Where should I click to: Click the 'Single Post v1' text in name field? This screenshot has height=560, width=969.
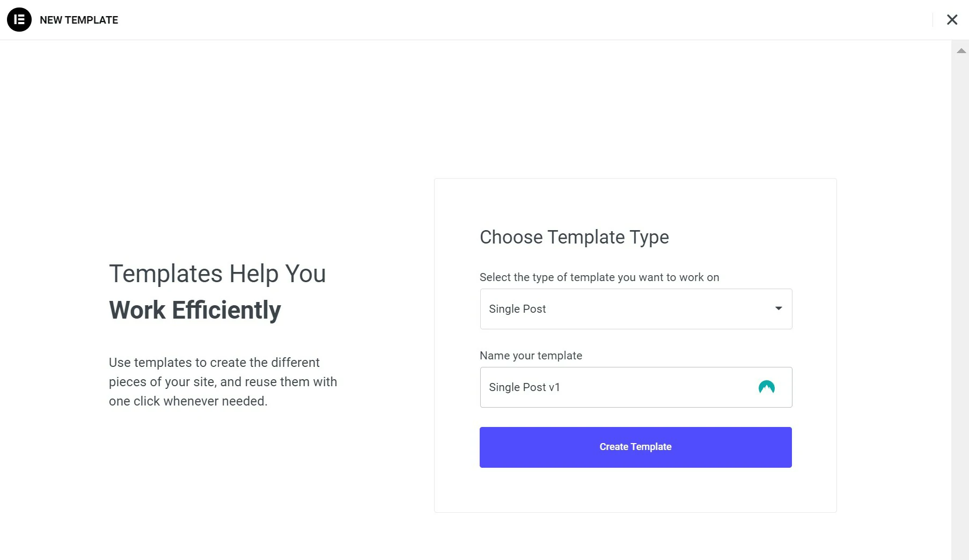point(524,387)
